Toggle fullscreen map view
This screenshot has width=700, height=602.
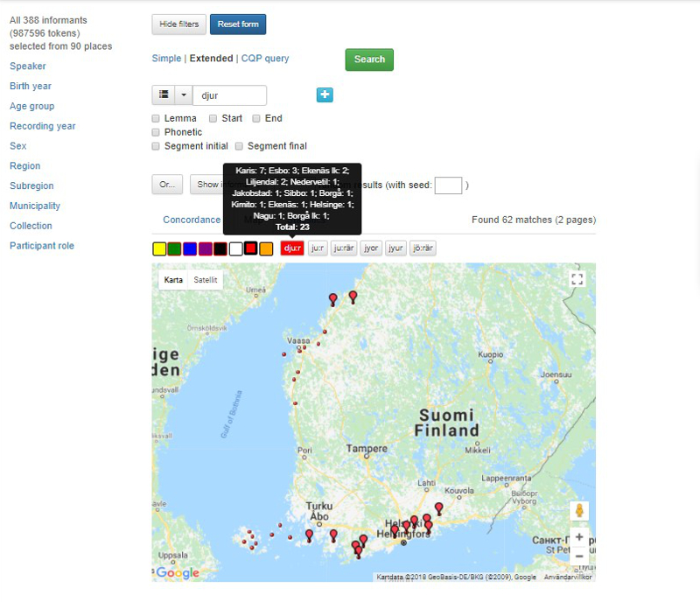pyautogui.click(x=577, y=279)
